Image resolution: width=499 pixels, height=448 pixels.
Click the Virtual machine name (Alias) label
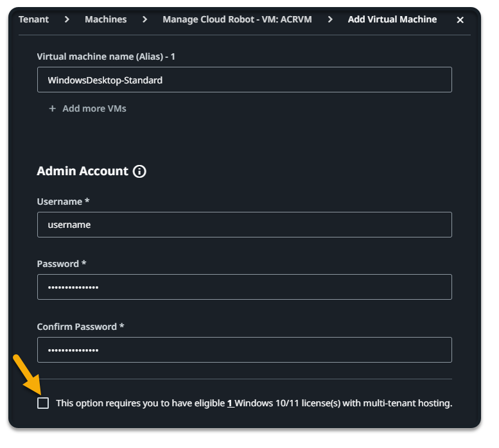click(106, 56)
